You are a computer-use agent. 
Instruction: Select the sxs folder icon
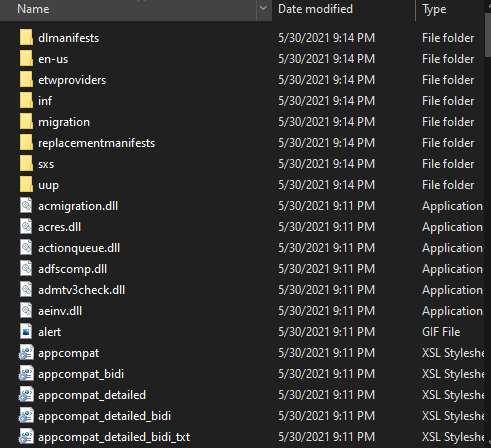pos(26,163)
